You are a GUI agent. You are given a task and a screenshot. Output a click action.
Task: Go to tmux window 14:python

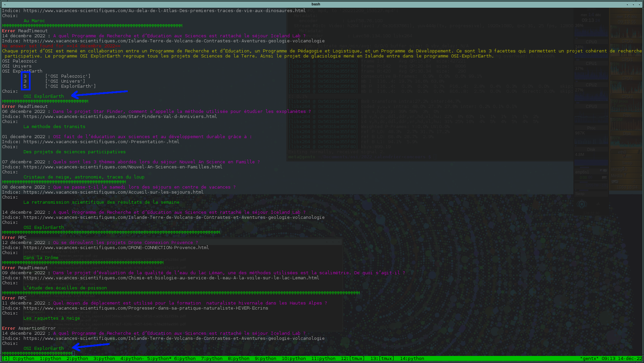click(412, 359)
